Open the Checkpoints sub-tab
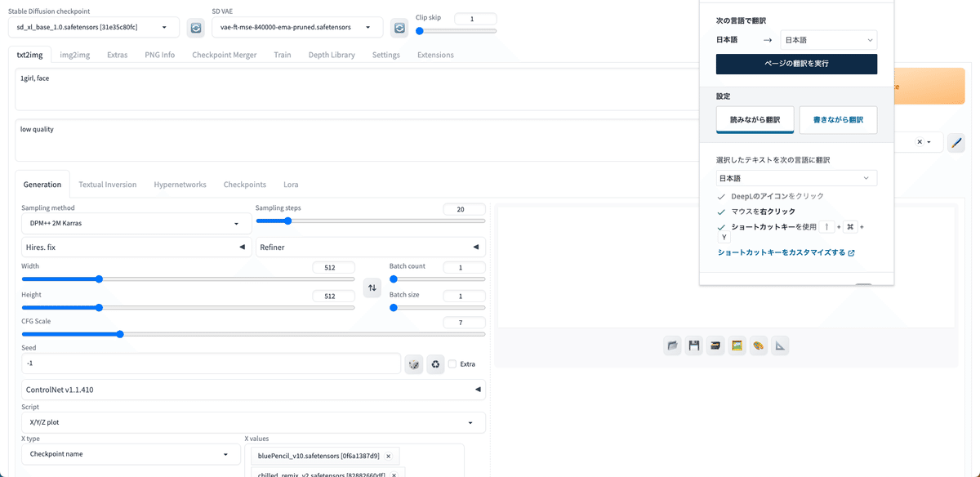The width and height of the screenshot is (980, 477). pyautogui.click(x=245, y=185)
